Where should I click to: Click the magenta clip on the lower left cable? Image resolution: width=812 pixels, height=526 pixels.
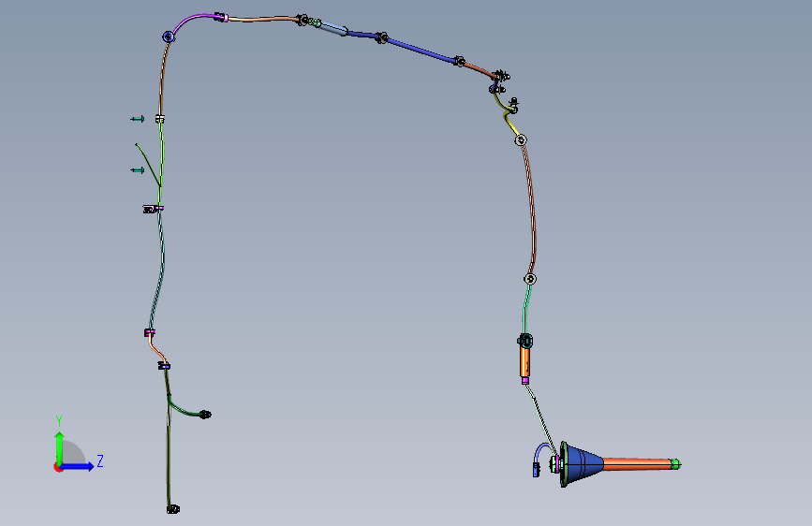point(150,332)
